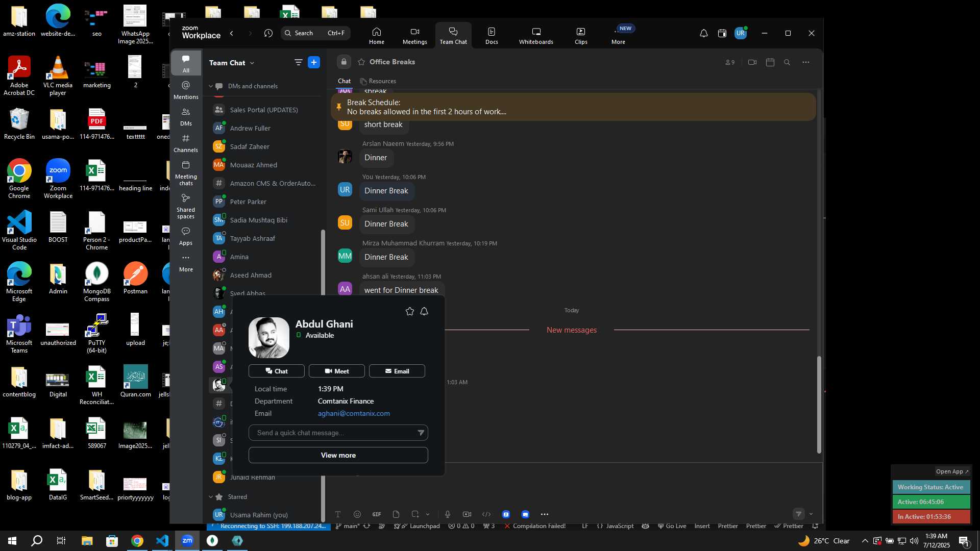Click Open App in tracker widget
Screen dimensions: 980x551
click(952, 471)
